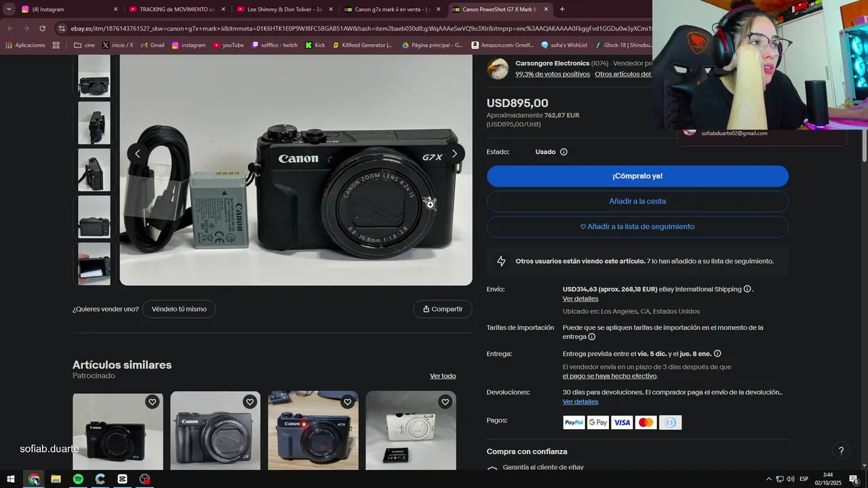This screenshot has width=868, height=488.
Task: Click the Véndelo tú mismo button
Action: coord(179,309)
